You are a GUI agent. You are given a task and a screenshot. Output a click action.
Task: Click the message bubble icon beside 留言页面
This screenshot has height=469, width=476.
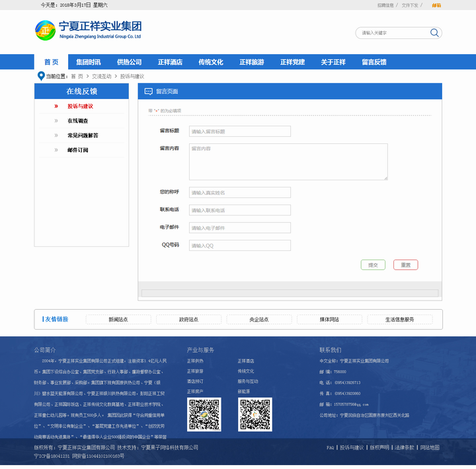(x=149, y=92)
